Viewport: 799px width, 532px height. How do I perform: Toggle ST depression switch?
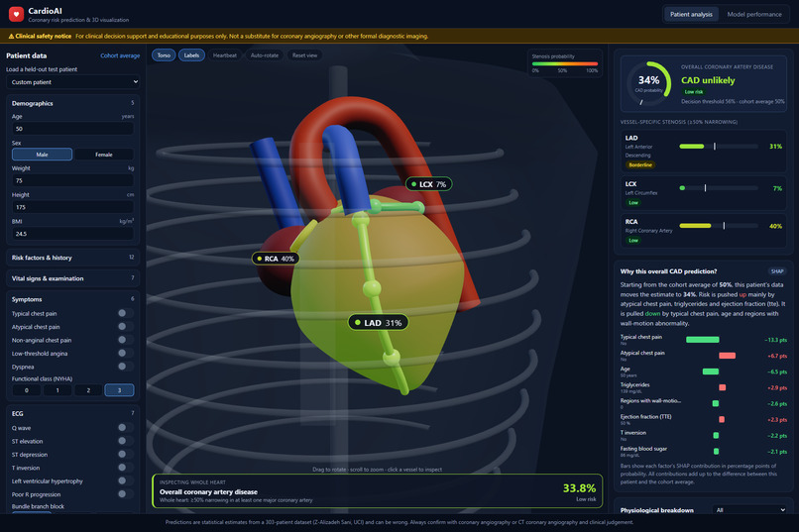pyautogui.click(x=125, y=454)
